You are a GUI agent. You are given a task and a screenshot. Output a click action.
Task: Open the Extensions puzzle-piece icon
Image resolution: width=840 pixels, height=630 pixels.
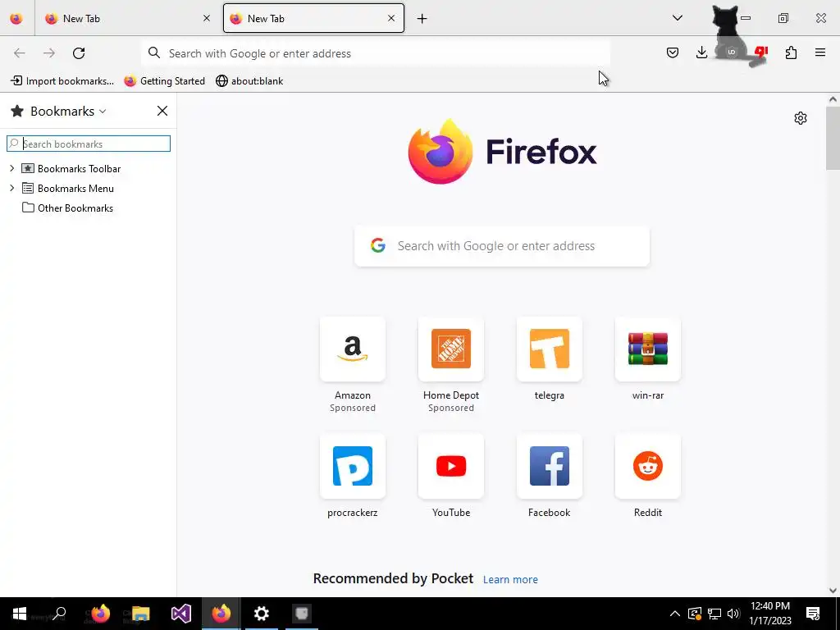coord(791,52)
